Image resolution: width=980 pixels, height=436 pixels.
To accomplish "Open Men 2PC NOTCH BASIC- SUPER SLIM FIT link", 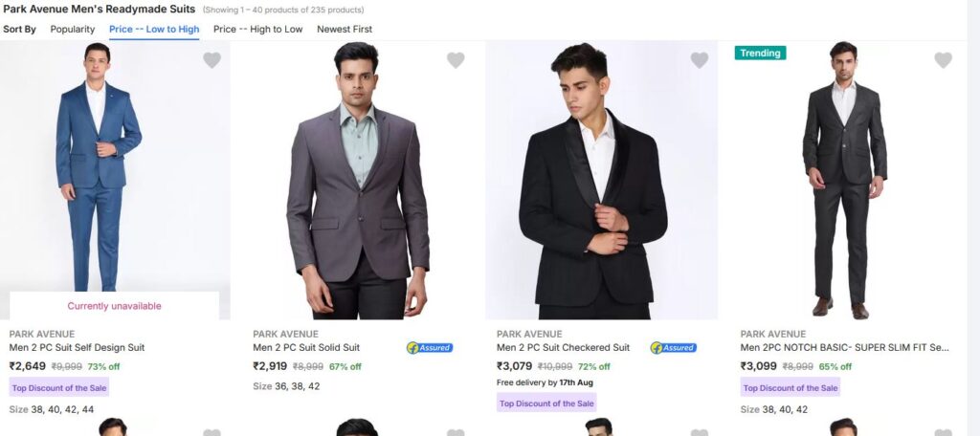I will [844, 348].
